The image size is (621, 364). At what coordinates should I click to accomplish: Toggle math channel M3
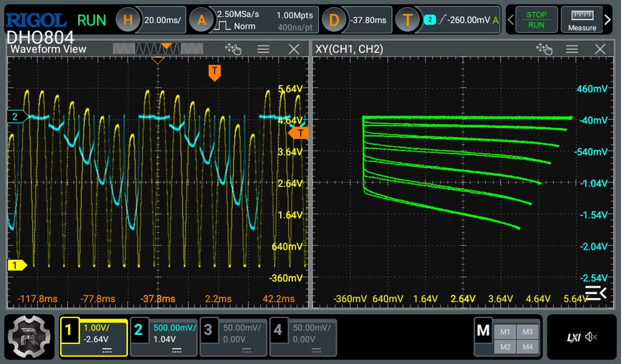(x=528, y=332)
